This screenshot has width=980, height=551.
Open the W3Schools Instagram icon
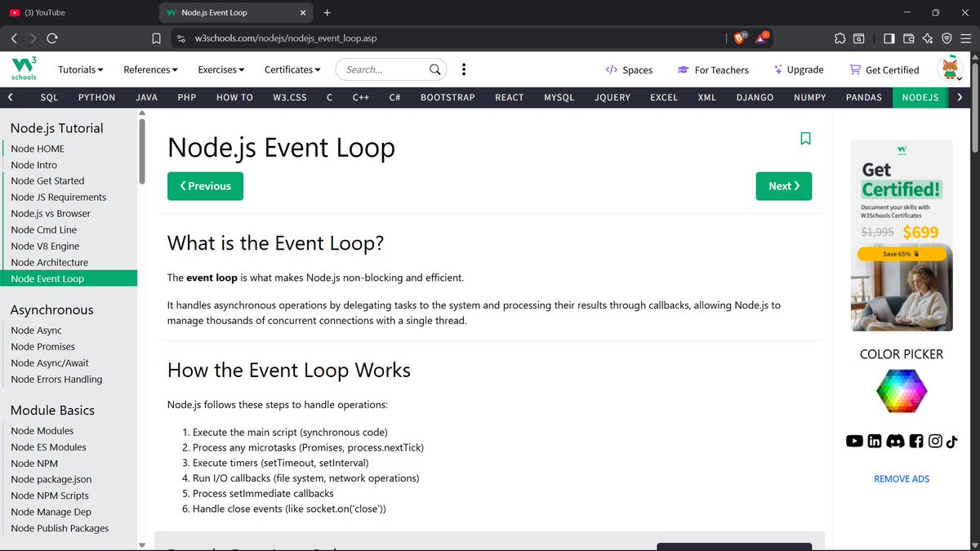coord(935,441)
